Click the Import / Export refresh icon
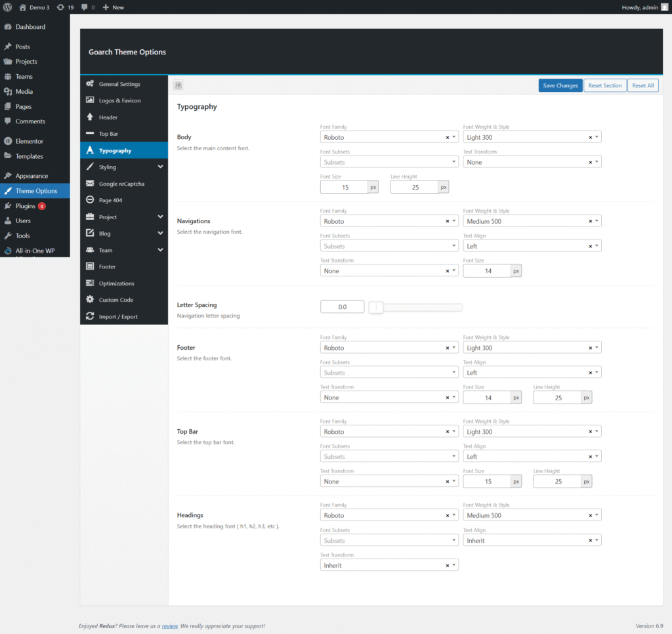 click(x=90, y=316)
